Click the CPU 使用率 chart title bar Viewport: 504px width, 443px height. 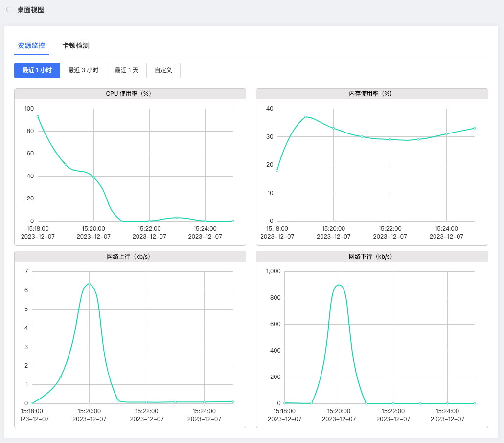click(x=130, y=93)
